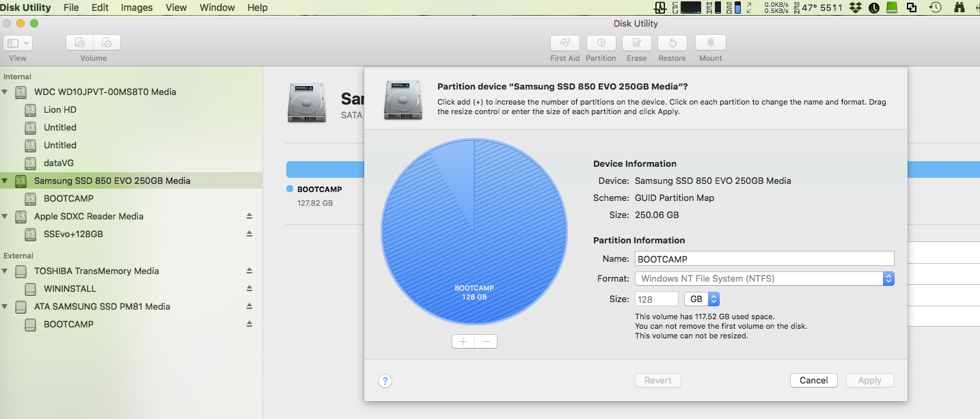Click the partition Size field
The width and height of the screenshot is (980, 419).
pos(657,299)
